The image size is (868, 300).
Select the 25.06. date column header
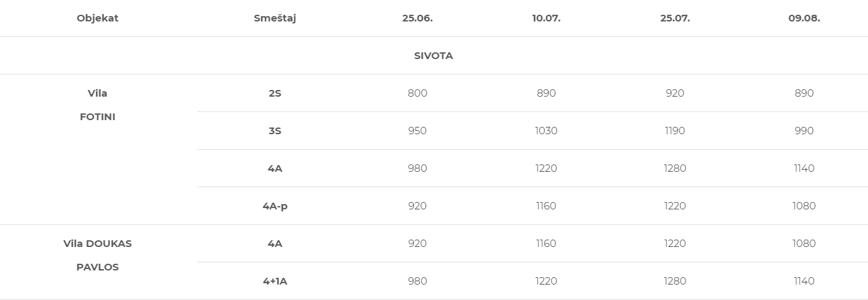click(x=417, y=18)
